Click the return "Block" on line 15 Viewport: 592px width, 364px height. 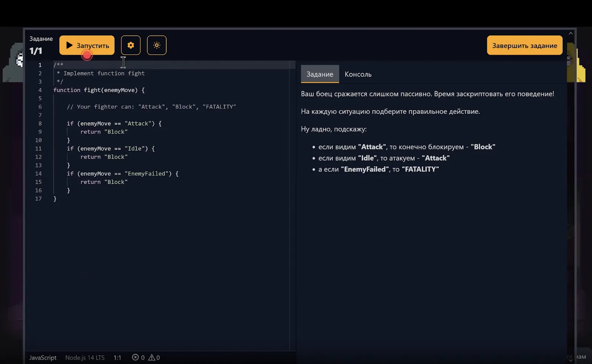(104, 182)
